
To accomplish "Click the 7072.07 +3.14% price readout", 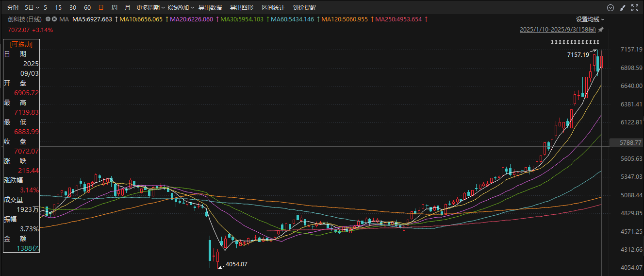I will pyautogui.click(x=30, y=30).
